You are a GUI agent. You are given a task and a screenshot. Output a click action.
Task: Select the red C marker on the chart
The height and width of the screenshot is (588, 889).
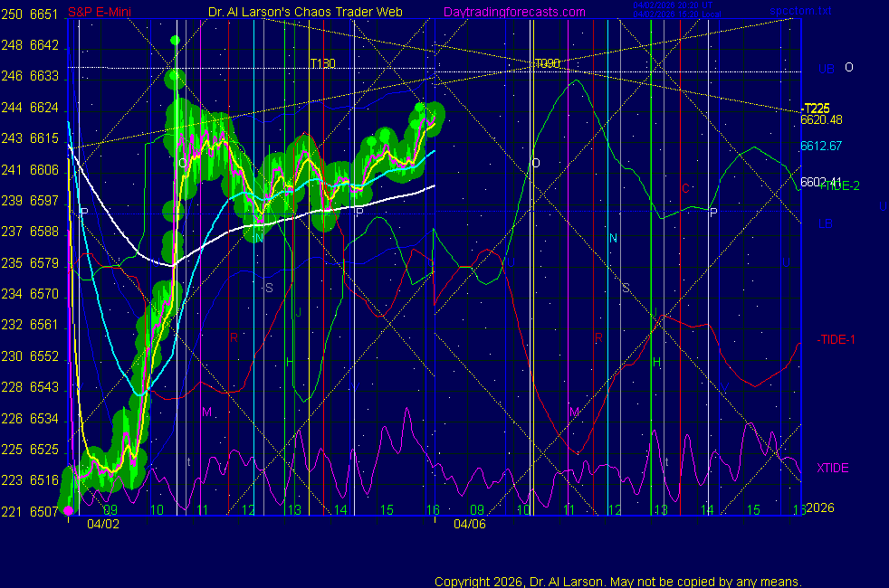[685, 189]
